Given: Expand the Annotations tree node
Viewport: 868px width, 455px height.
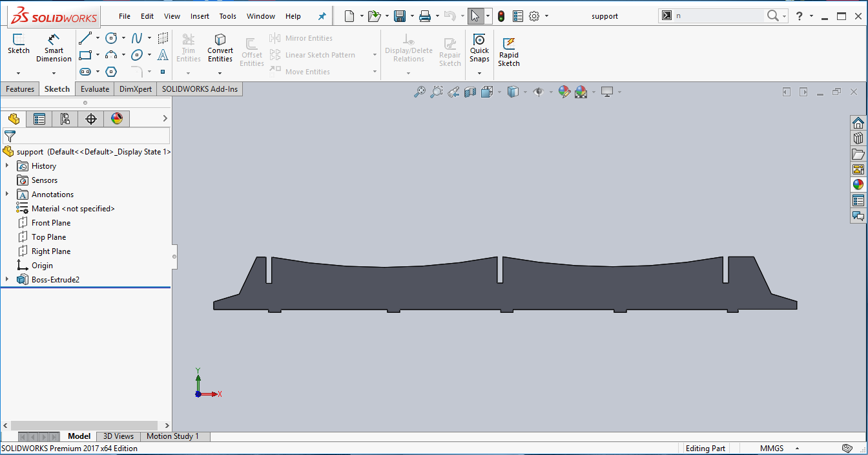Looking at the screenshot, I should (7, 195).
